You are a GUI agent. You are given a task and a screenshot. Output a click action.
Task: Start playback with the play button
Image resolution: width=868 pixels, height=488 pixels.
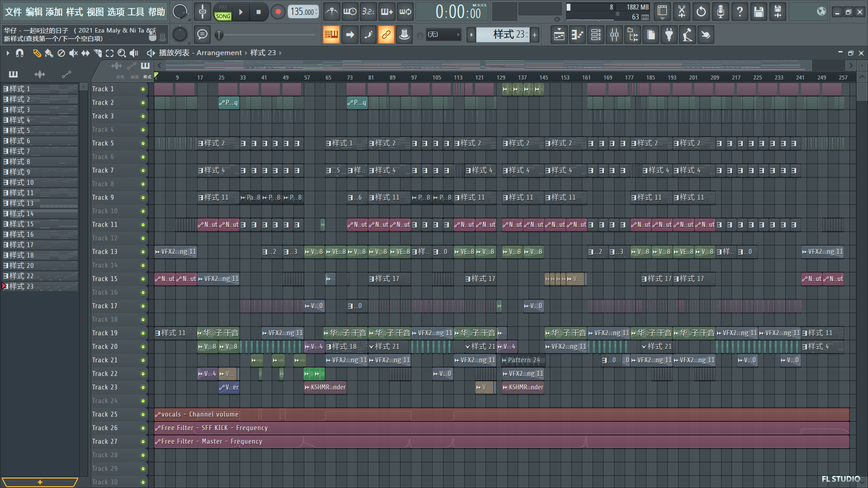(241, 12)
